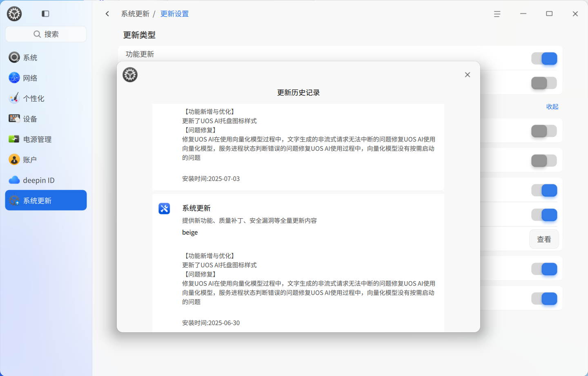Open 电源管理 battery icon in sidebar
Screen dimensions: 588x376
point(14,139)
